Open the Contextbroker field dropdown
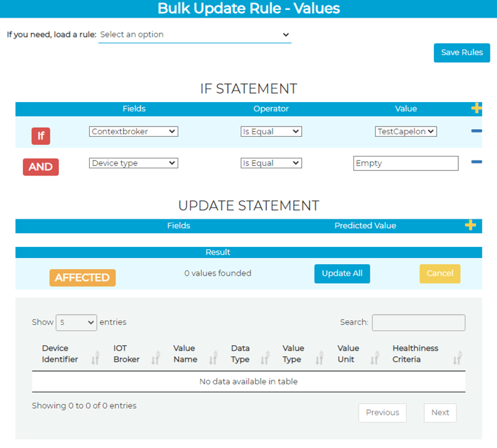This screenshot has width=497, height=448. click(x=133, y=132)
